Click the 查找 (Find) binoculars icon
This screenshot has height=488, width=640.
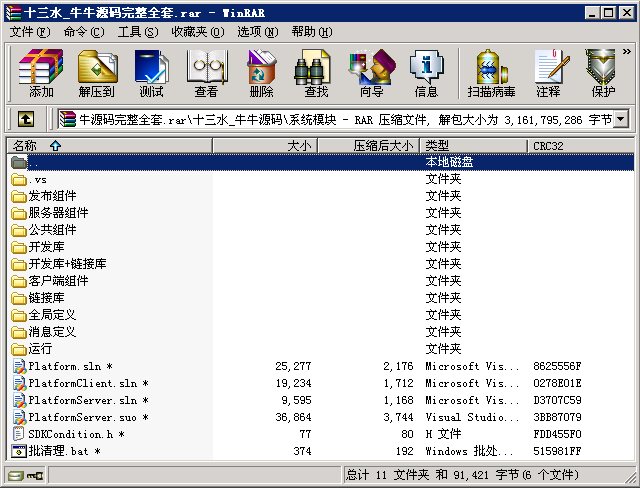316,74
